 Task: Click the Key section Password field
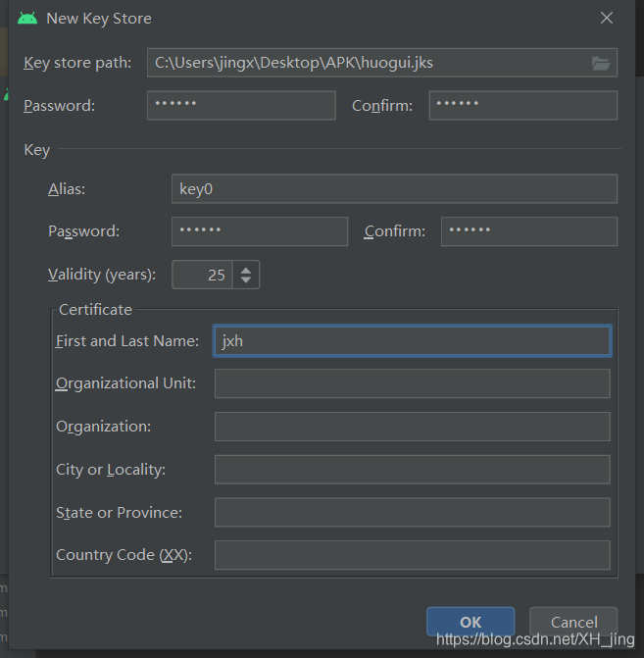pyautogui.click(x=260, y=231)
